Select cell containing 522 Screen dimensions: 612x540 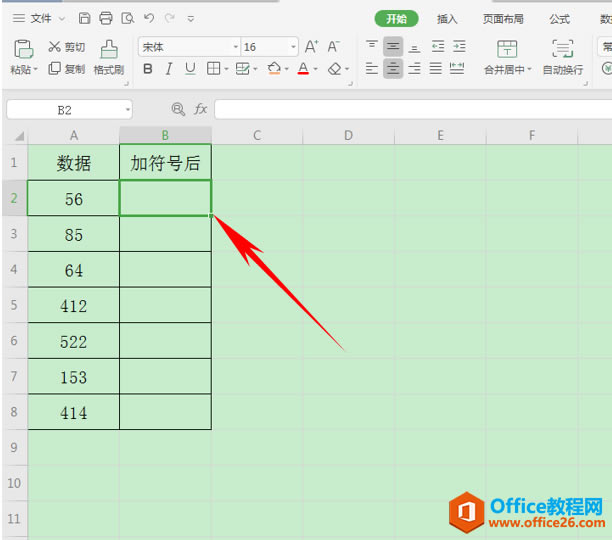(x=73, y=341)
